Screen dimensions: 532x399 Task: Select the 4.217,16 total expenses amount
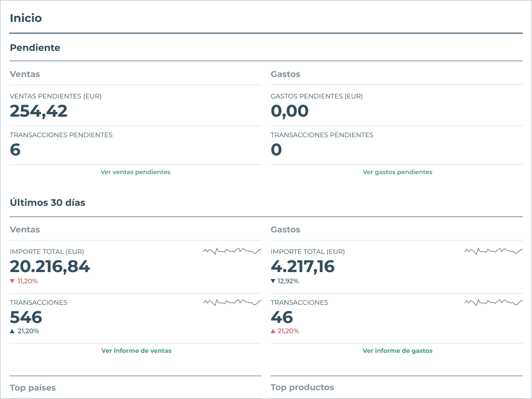[303, 266]
